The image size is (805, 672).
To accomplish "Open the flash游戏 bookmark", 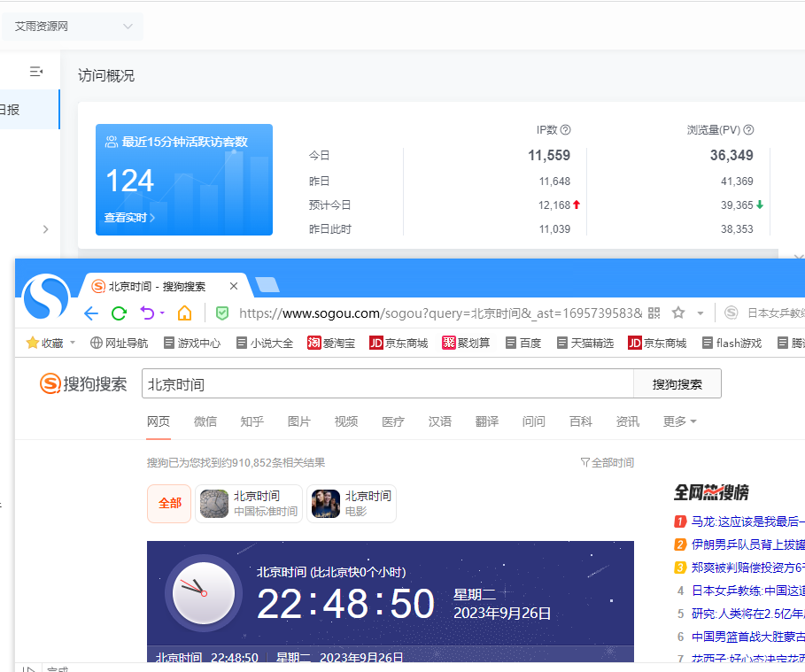I will 732,343.
